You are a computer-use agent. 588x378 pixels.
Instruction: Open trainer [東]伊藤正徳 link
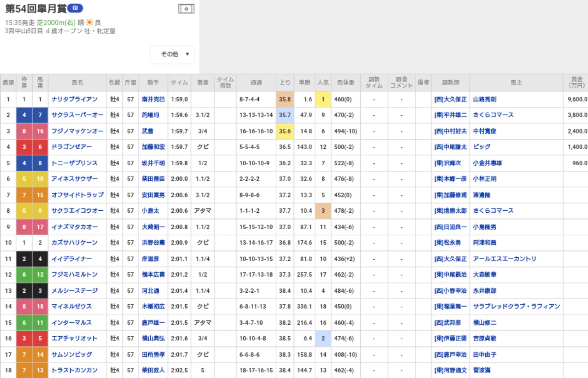(x=450, y=338)
